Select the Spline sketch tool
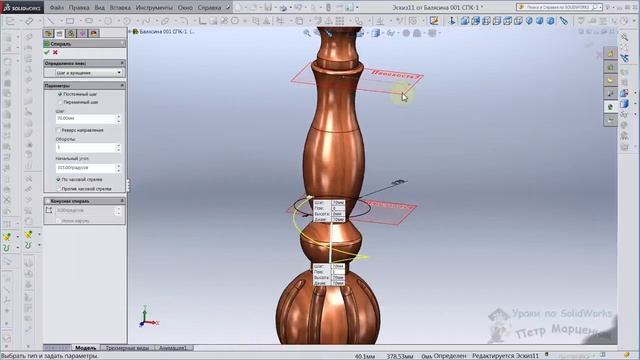This screenshot has width=640, height=360. coord(146,21)
